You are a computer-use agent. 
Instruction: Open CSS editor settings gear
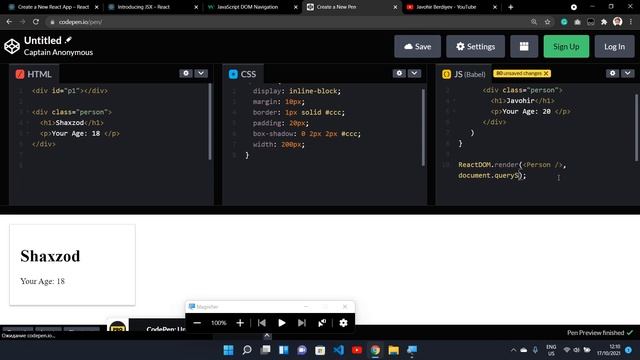pyautogui.click(x=399, y=73)
